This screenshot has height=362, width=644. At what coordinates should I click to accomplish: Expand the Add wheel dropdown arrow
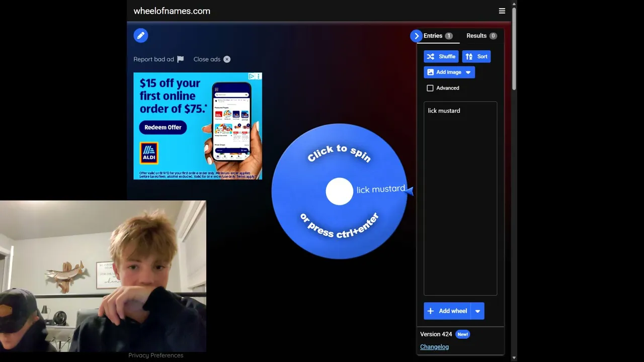(x=477, y=311)
